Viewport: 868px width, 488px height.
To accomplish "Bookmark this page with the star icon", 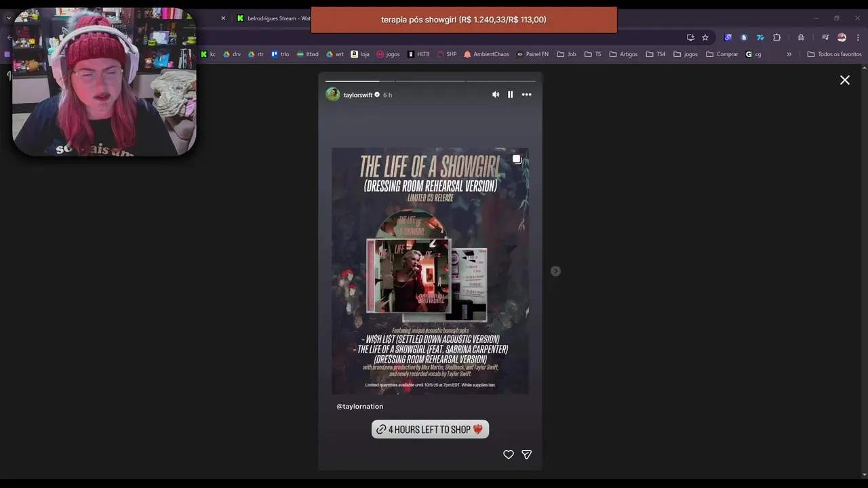I will [x=705, y=37].
